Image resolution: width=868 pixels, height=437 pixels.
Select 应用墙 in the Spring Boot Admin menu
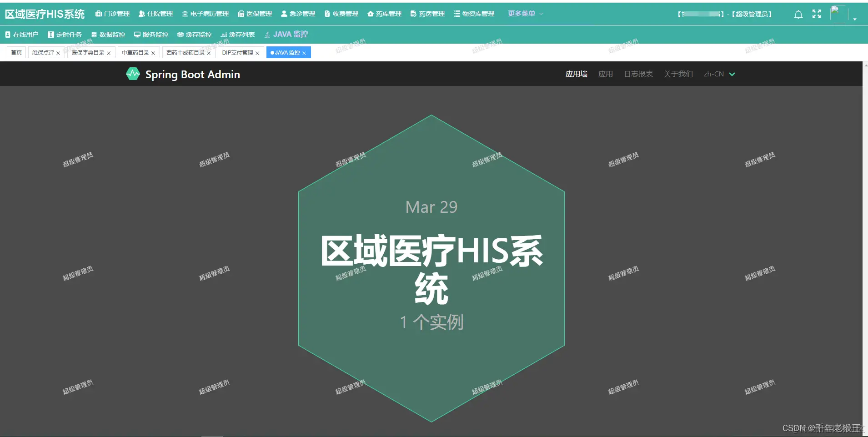click(576, 74)
